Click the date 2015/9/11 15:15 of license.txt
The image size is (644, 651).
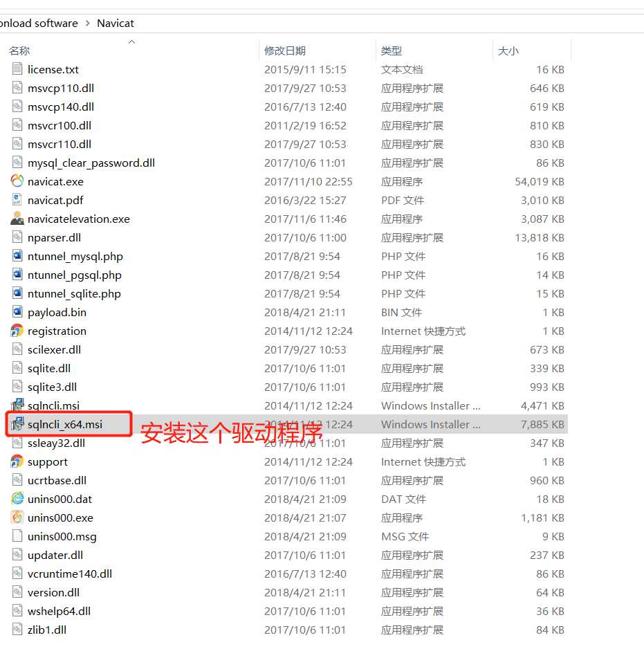point(305,69)
